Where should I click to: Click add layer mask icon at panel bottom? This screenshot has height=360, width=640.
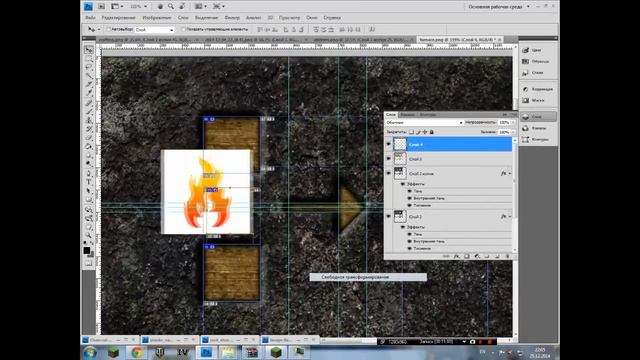(x=467, y=256)
